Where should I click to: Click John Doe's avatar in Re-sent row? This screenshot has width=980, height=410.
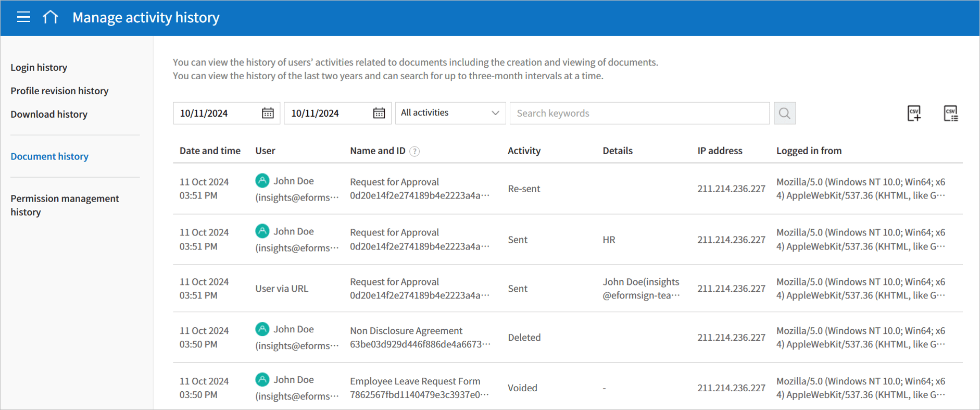pyautogui.click(x=262, y=181)
